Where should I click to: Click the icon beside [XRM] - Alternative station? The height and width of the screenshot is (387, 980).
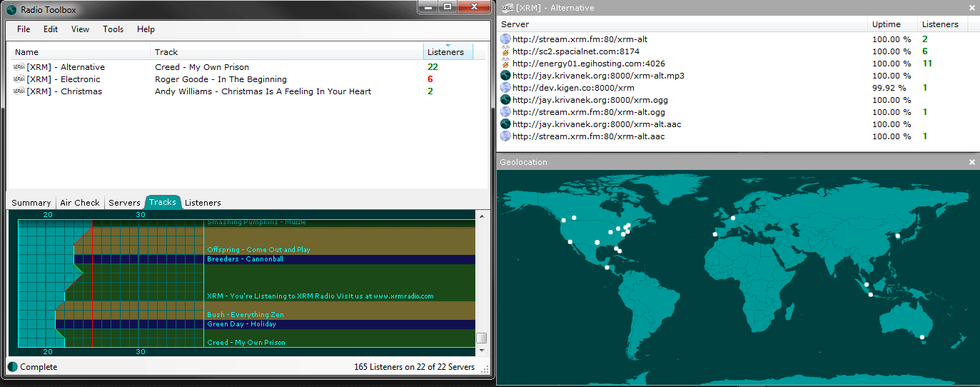pyautogui.click(x=19, y=67)
